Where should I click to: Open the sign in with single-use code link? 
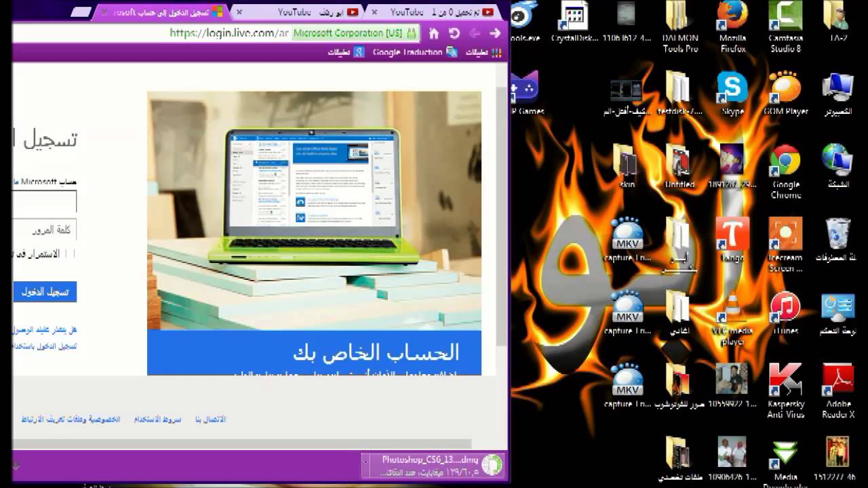point(45,346)
